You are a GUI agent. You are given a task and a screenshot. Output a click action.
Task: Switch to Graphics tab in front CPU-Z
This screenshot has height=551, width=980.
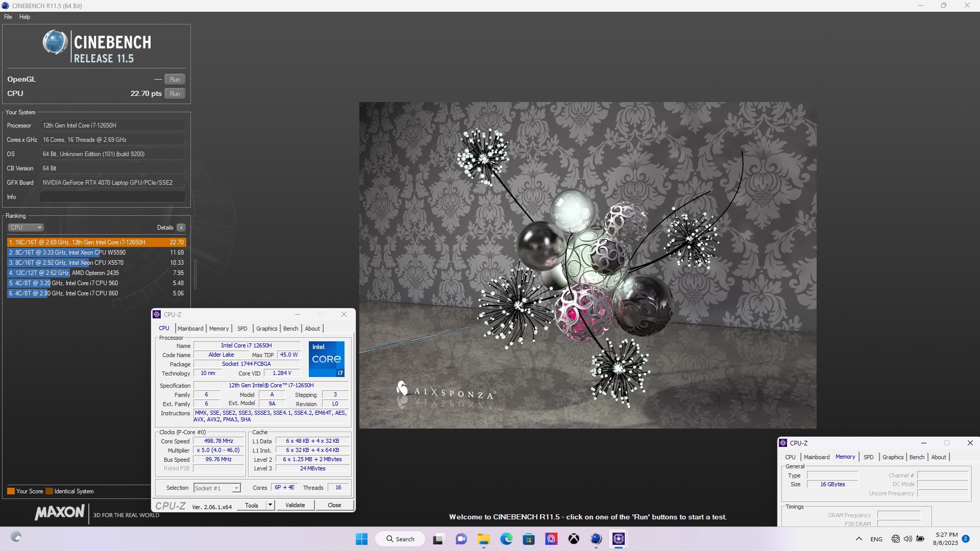click(267, 329)
